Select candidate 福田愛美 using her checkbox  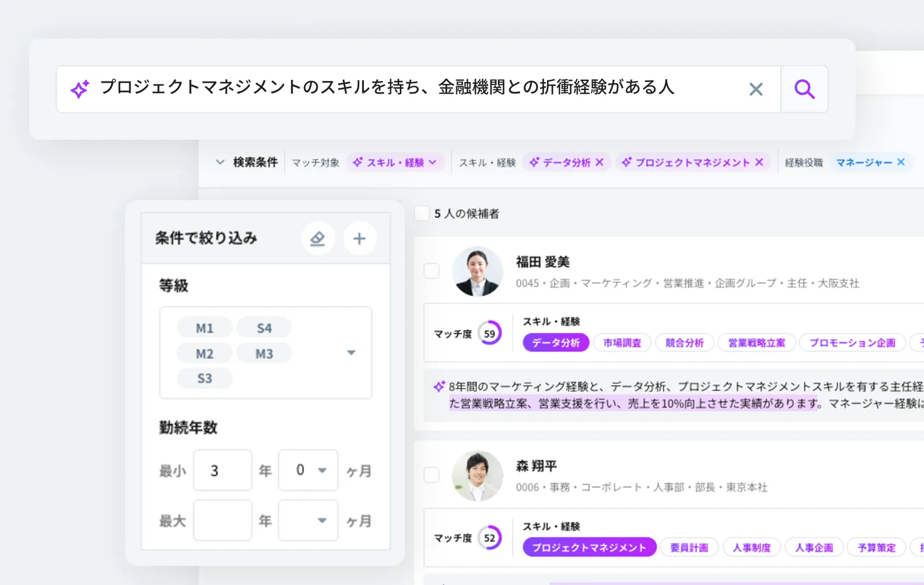(431, 271)
